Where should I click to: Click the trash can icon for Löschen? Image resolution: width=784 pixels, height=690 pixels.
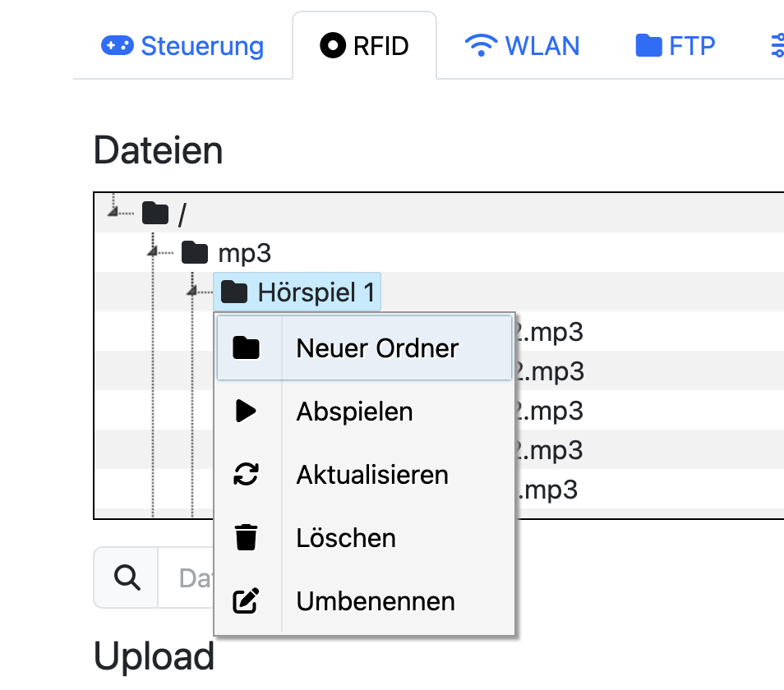[x=246, y=538]
